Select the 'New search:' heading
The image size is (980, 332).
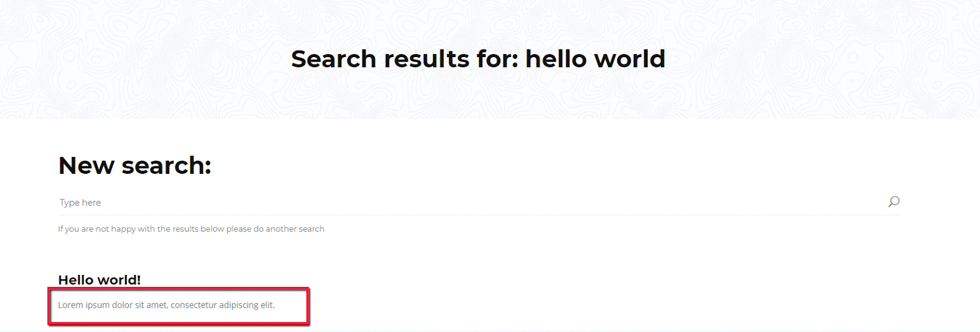coord(134,166)
